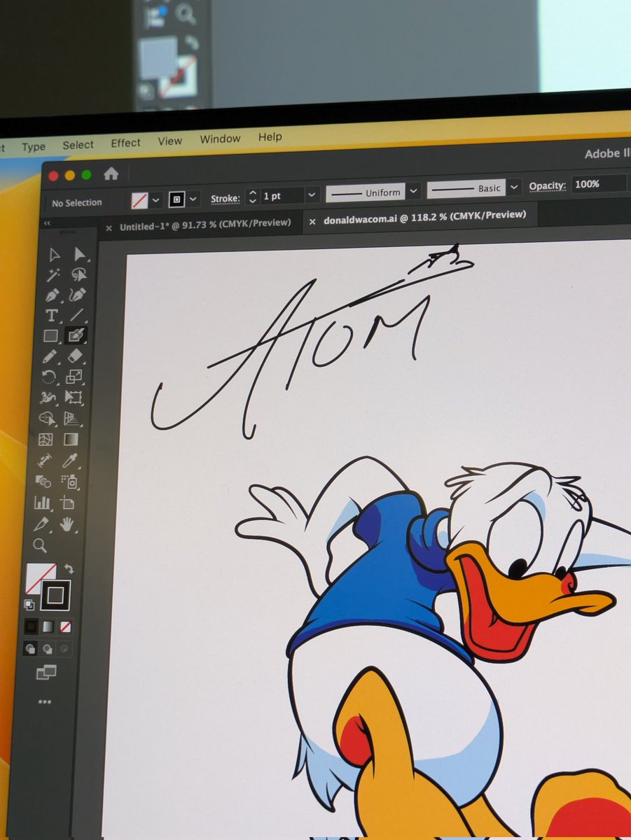This screenshot has width=631, height=840.
Task: Choose the Mesh tool
Action: point(46,440)
